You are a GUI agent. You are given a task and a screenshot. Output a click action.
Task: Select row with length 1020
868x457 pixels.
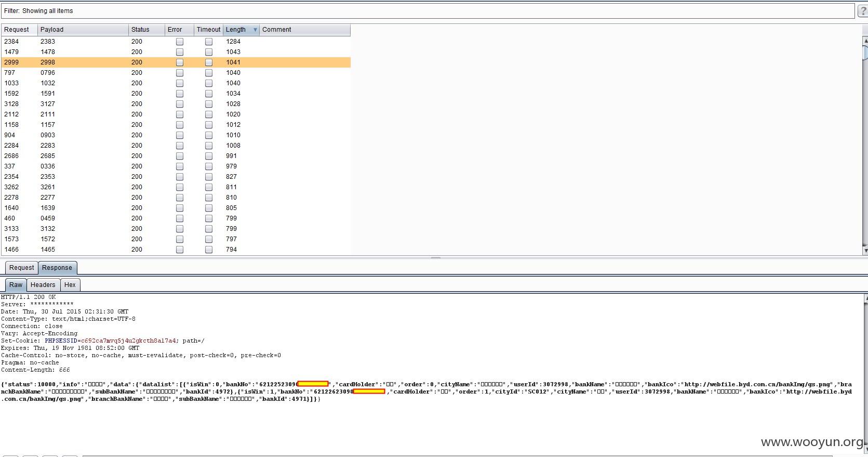176,114
